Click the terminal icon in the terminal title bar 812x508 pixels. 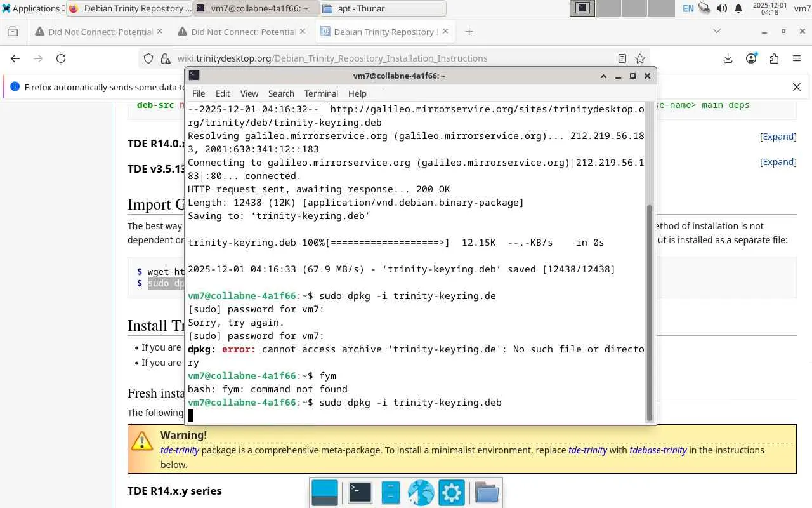(x=194, y=76)
